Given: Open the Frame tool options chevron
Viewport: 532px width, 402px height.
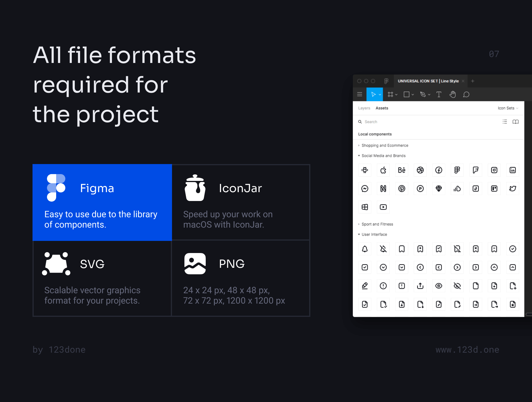Looking at the screenshot, I should click(x=396, y=95).
